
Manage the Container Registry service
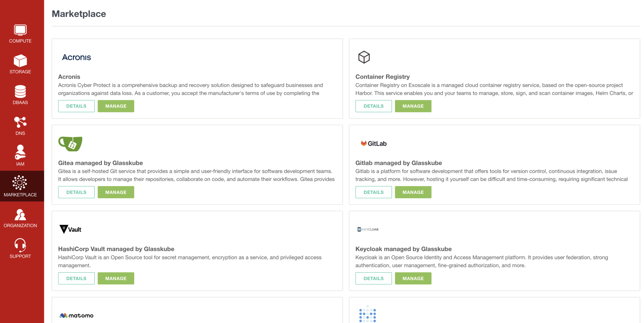[x=413, y=106]
